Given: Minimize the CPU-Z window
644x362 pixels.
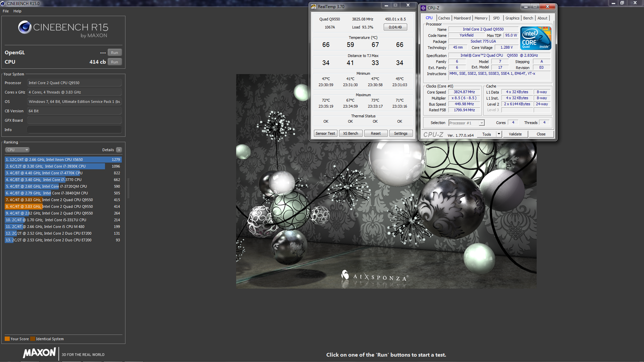Looking at the screenshot, I should pos(526,7).
